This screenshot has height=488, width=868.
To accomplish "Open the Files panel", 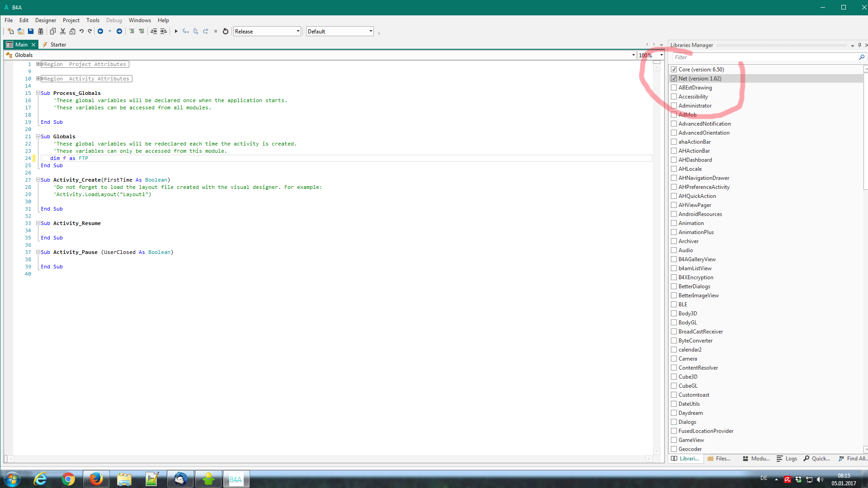I will [x=720, y=458].
